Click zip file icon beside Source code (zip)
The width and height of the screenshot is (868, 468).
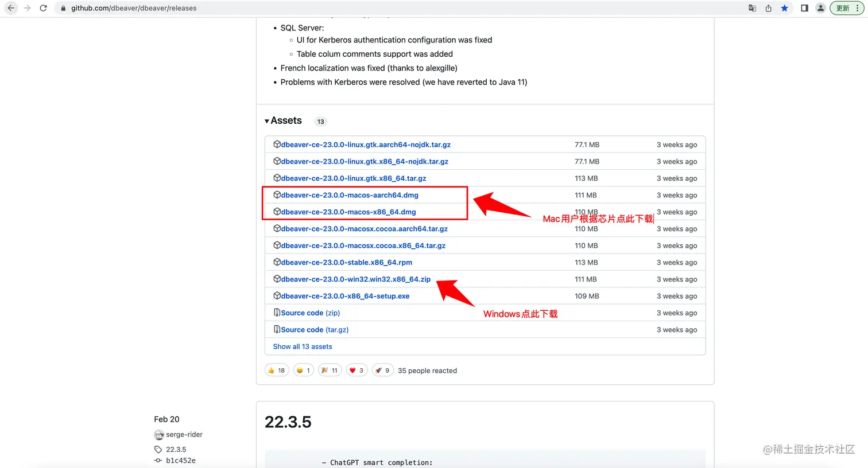tap(277, 313)
